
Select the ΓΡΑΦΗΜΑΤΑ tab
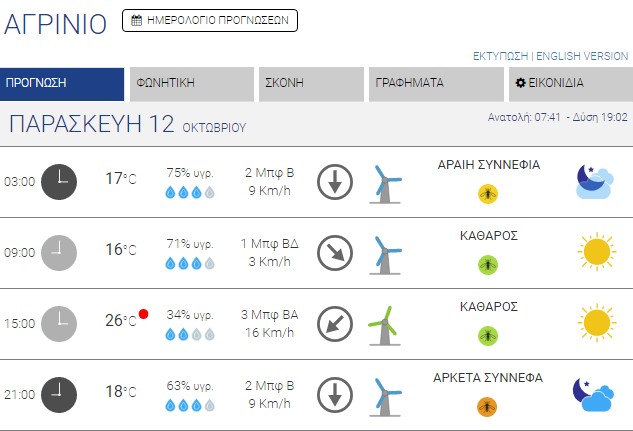coord(434,84)
